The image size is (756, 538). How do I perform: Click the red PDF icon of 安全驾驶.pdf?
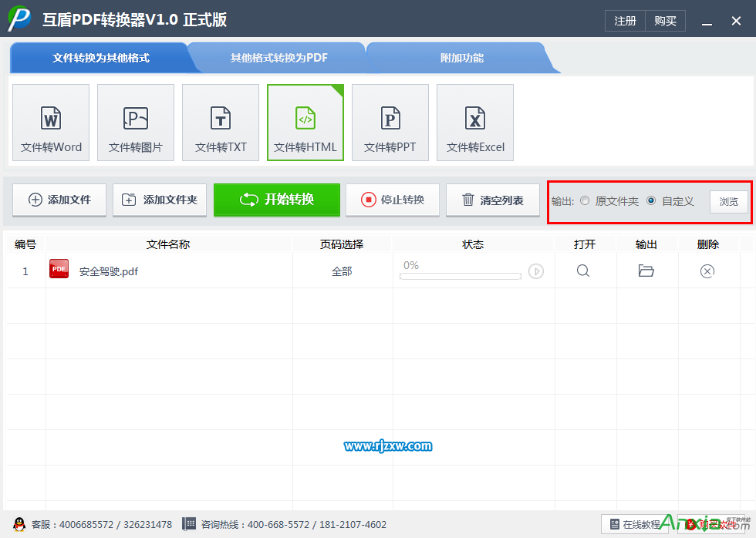[59, 269]
